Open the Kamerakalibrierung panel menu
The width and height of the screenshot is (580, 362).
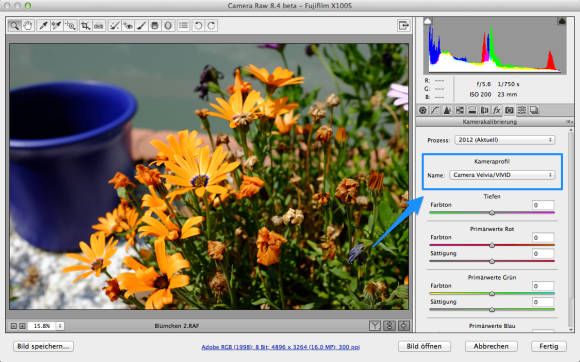click(x=570, y=122)
